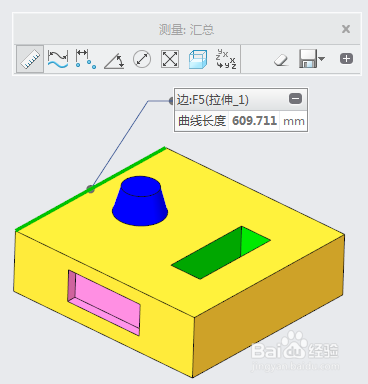The width and height of the screenshot is (368, 384).
Task: Pick the green rectangular cutout on top
Action: pos(221,252)
